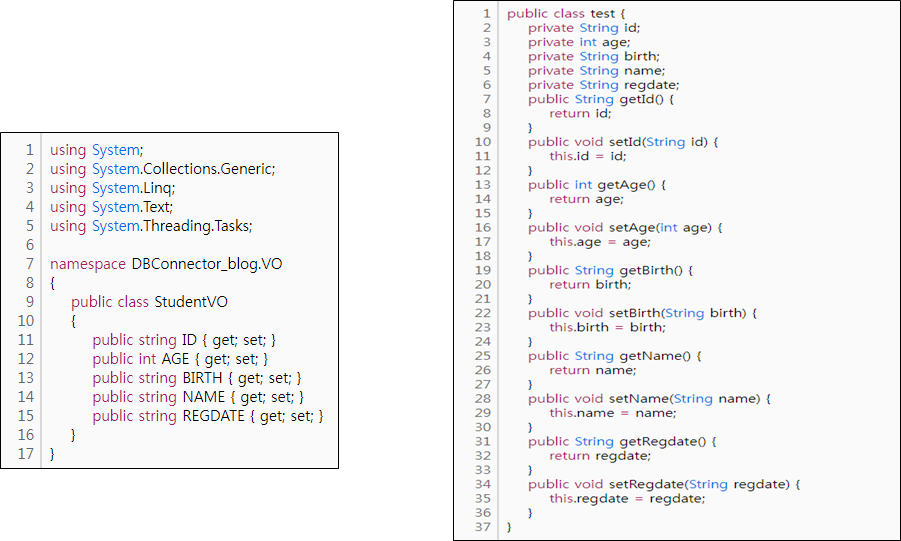Click 'public class StudentVO' line
The width and height of the screenshot is (901, 541).
click(x=149, y=302)
